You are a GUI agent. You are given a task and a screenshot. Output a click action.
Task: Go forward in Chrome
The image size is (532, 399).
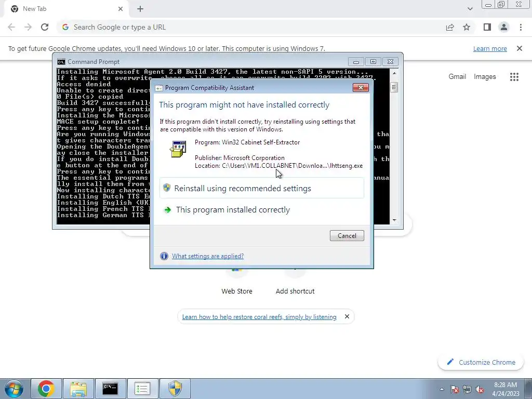tap(28, 27)
